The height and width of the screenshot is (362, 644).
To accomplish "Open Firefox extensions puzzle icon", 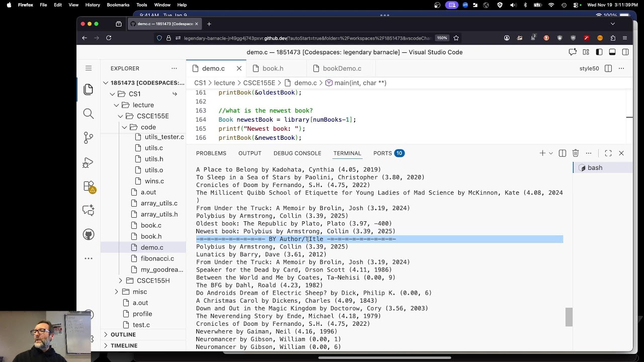I will click(x=613, y=38).
